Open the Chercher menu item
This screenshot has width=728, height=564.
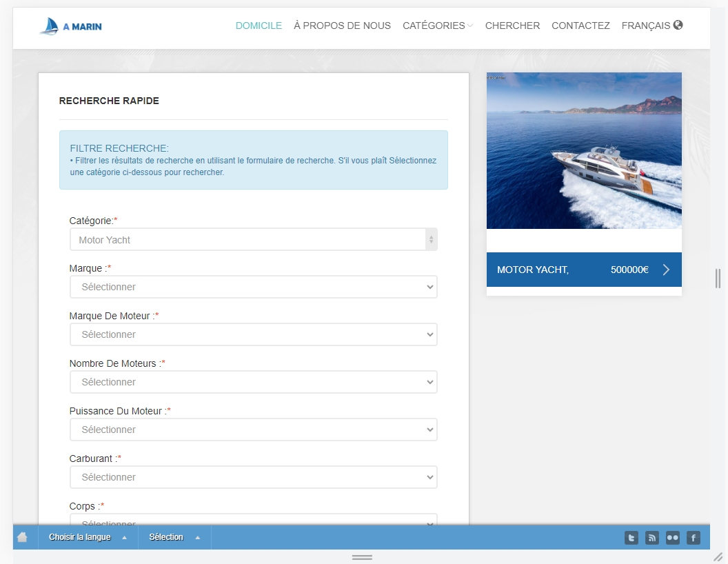click(513, 26)
